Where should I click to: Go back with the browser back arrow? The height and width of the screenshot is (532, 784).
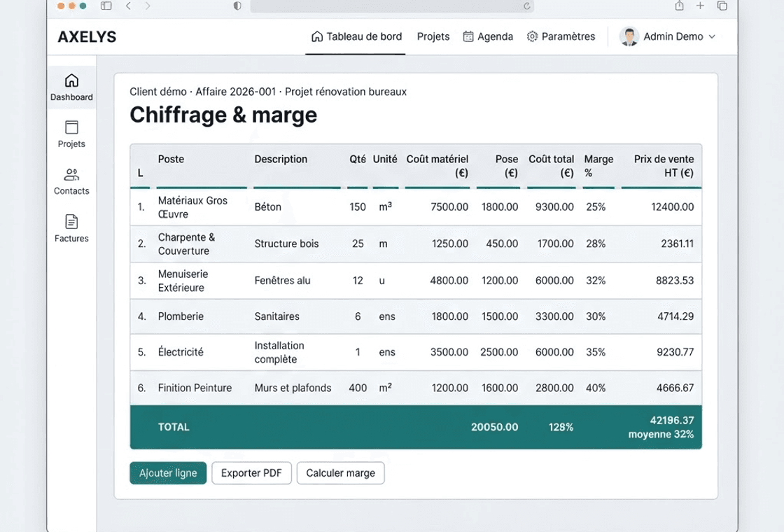[x=129, y=6]
